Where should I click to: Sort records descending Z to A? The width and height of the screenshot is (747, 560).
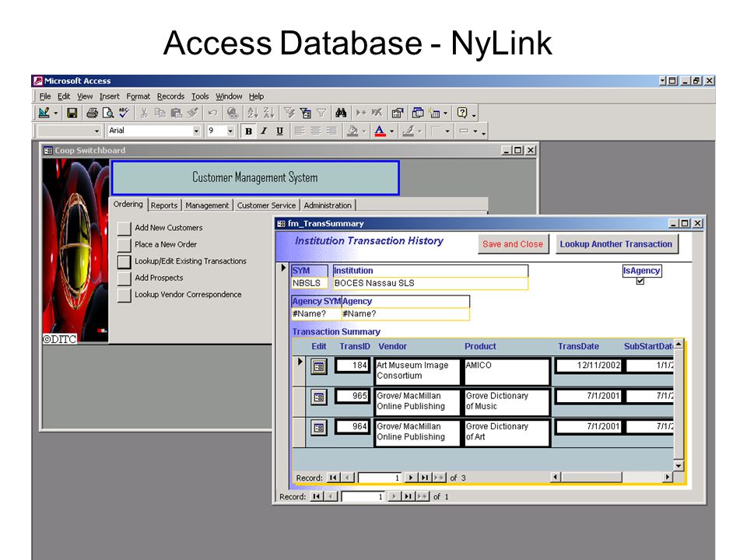[x=268, y=113]
